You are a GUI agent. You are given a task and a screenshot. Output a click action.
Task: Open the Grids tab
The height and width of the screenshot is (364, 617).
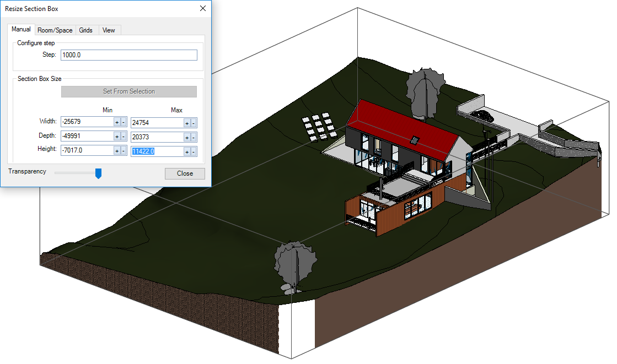coord(86,30)
